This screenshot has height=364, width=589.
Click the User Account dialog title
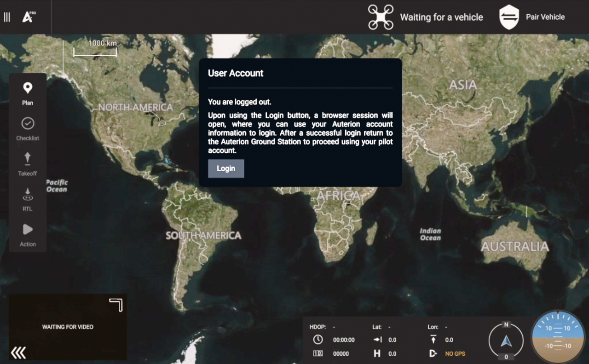pos(236,73)
